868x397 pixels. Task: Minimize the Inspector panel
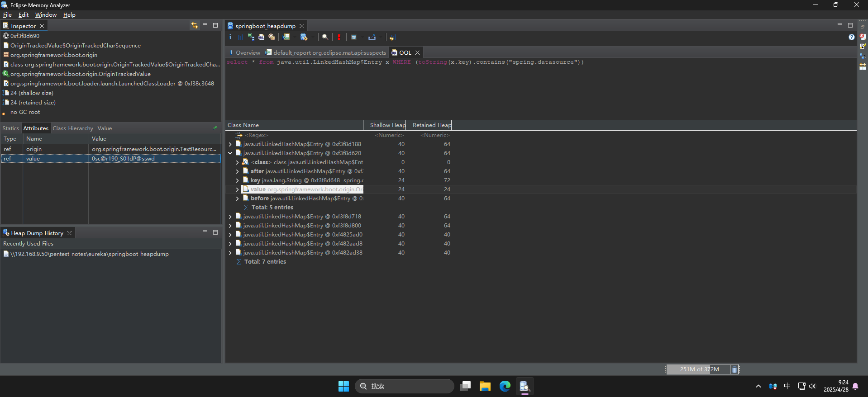pyautogui.click(x=205, y=25)
